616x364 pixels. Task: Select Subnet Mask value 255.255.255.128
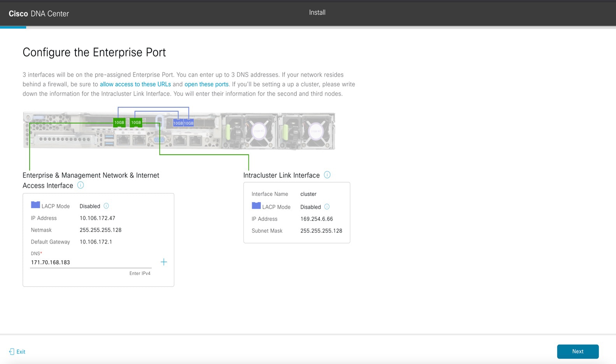[321, 231]
